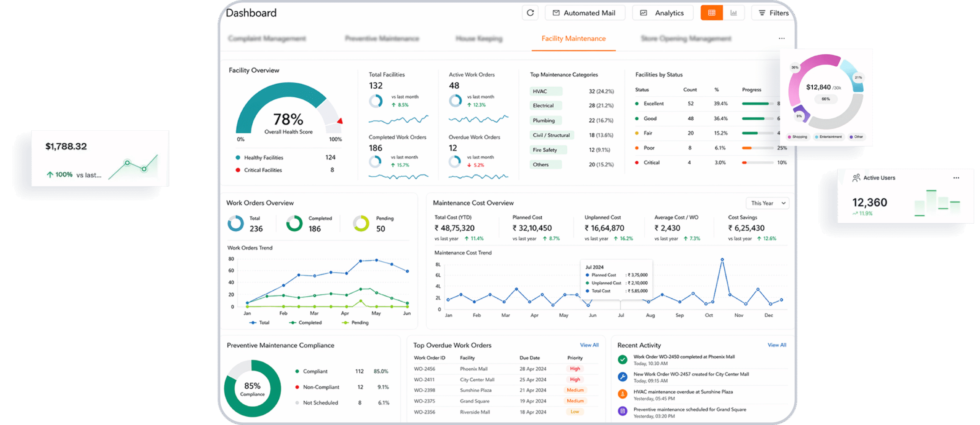Click the green up arrow beside 100% vs last
This screenshot has width=980, height=425.
pyautogui.click(x=50, y=175)
